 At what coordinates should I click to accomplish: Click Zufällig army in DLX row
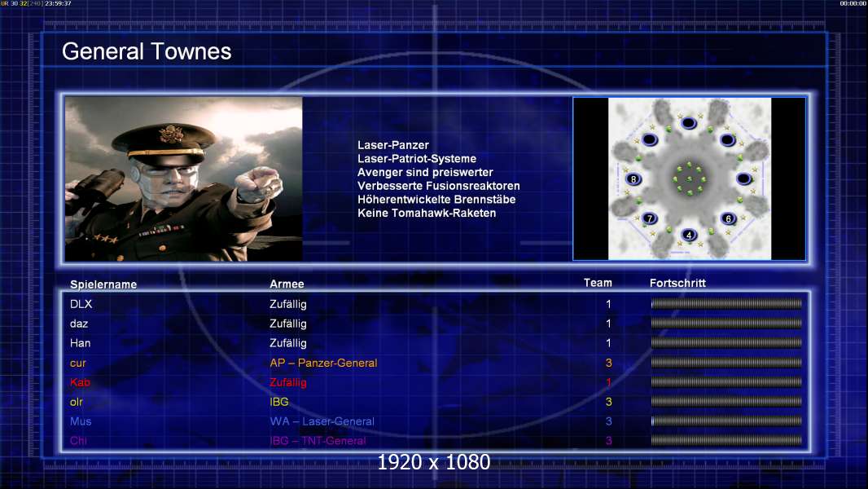click(288, 304)
